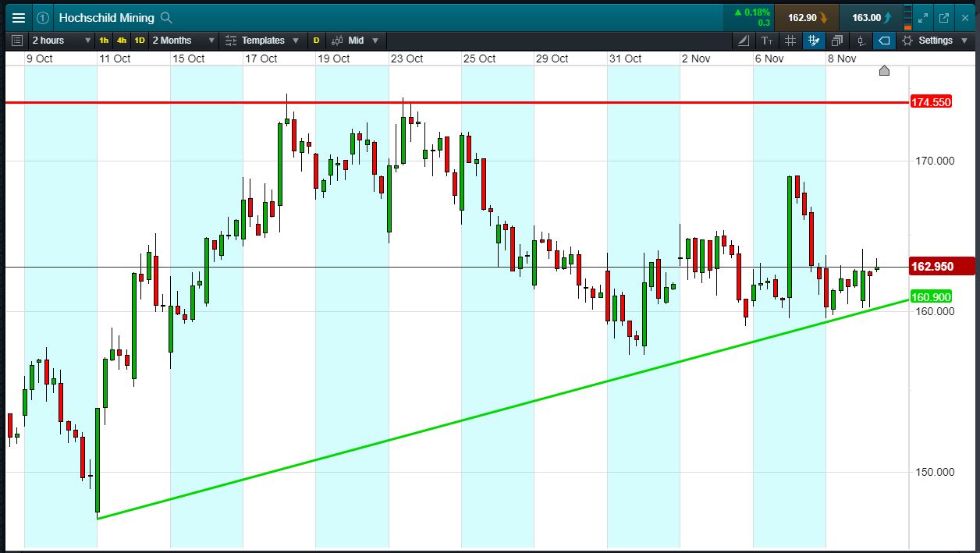Image resolution: width=980 pixels, height=553 pixels.
Task: Click the 8 Nov date label
Action: point(842,58)
